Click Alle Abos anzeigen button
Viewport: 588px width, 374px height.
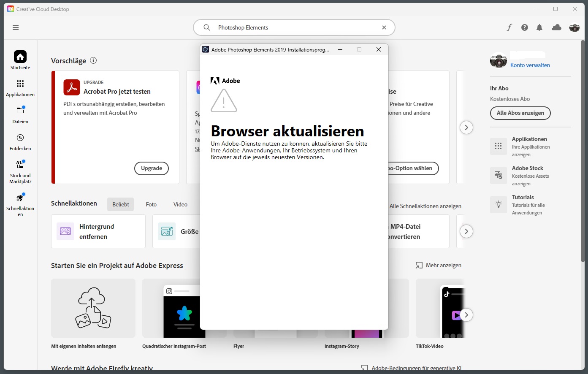point(520,113)
